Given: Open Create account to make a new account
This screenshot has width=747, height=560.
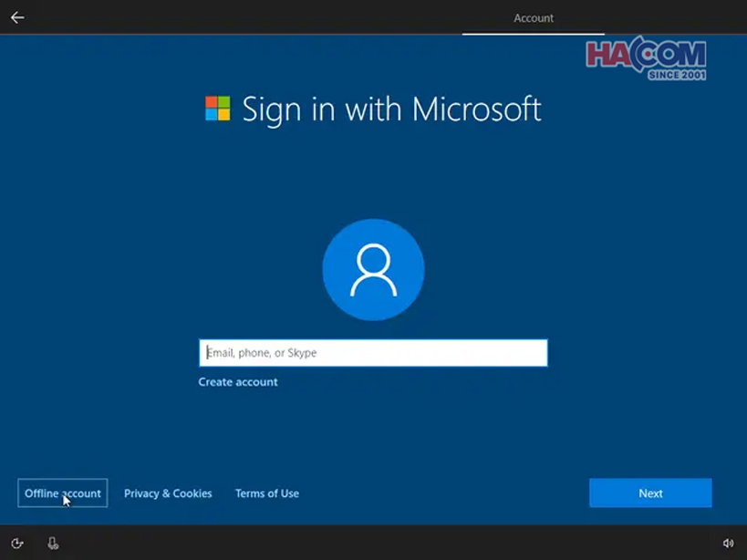Looking at the screenshot, I should [x=237, y=381].
